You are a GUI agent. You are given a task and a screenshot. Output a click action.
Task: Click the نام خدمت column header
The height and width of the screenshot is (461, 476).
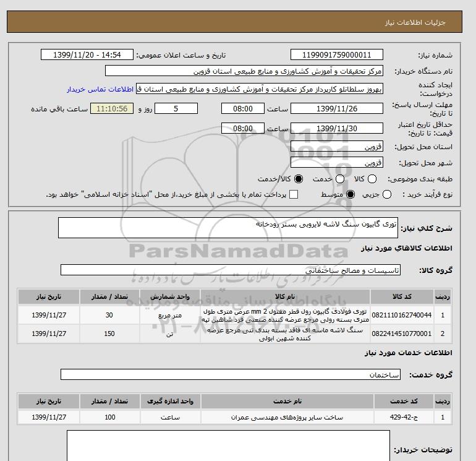pyautogui.click(x=287, y=402)
